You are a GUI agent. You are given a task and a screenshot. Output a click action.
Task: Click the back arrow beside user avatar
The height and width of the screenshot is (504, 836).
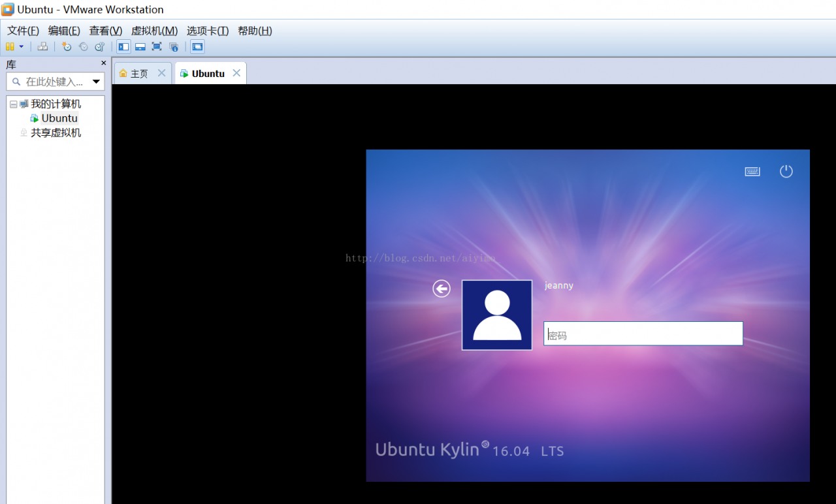pyautogui.click(x=442, y=289)
